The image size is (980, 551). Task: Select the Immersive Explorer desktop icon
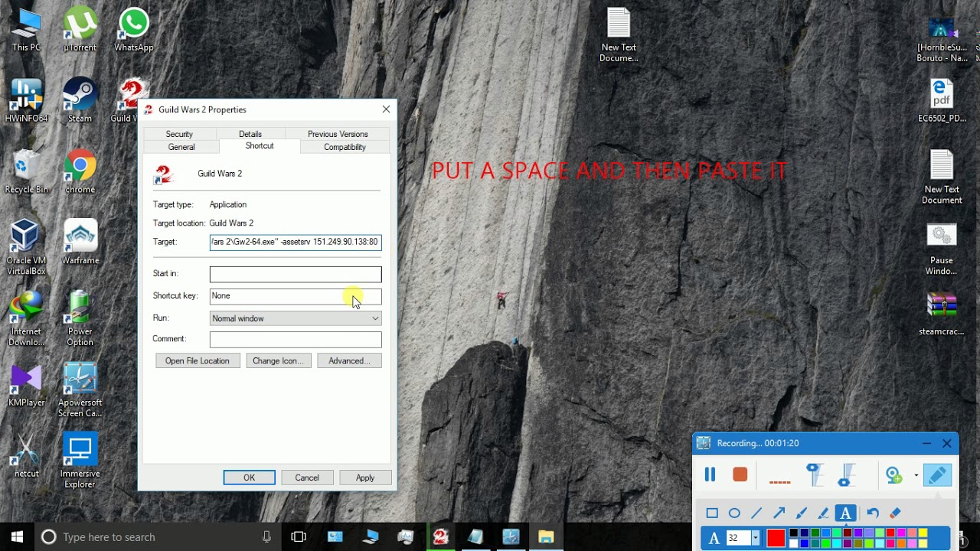click(80, 461)
